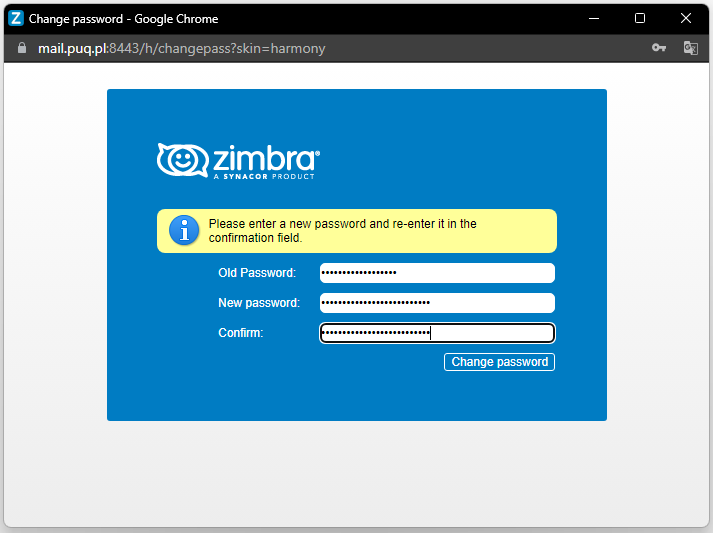This screenshot has width=713, height=533.
Task: Click the 'Change password - Google Chrome' title
Action: (x=123, y=19)
